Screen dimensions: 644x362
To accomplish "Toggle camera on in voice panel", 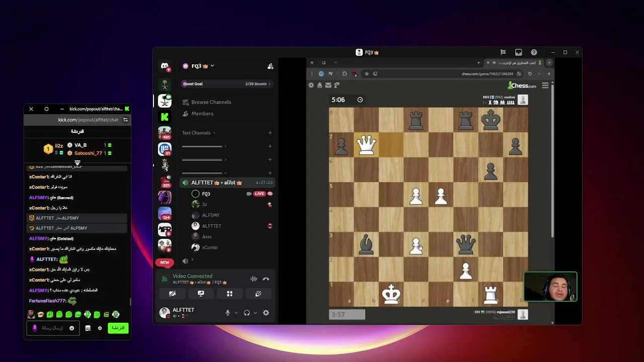I will point(172,294).
